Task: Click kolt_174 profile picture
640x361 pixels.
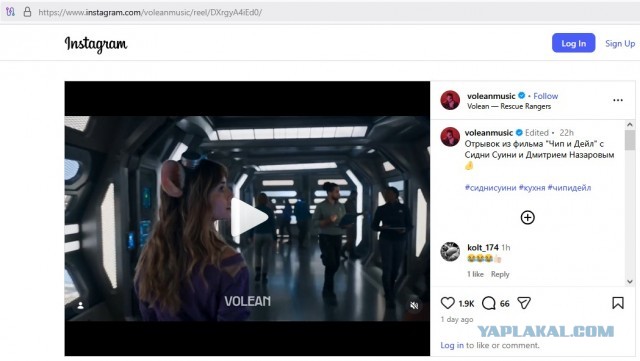Action: click(450, 252)
